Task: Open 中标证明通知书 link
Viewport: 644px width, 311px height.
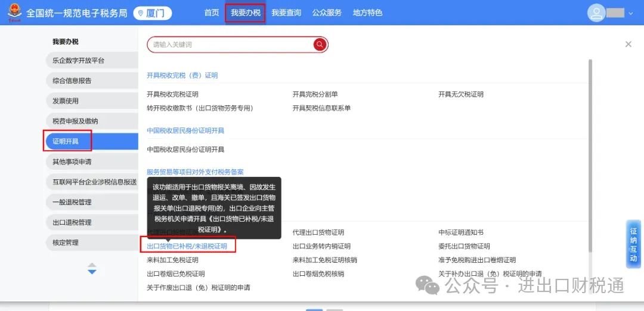Action: click(x=461, y=232)
